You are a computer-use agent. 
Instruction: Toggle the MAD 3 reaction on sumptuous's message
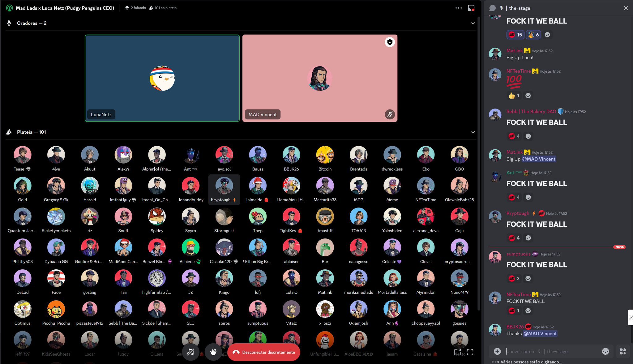[514, 278]
